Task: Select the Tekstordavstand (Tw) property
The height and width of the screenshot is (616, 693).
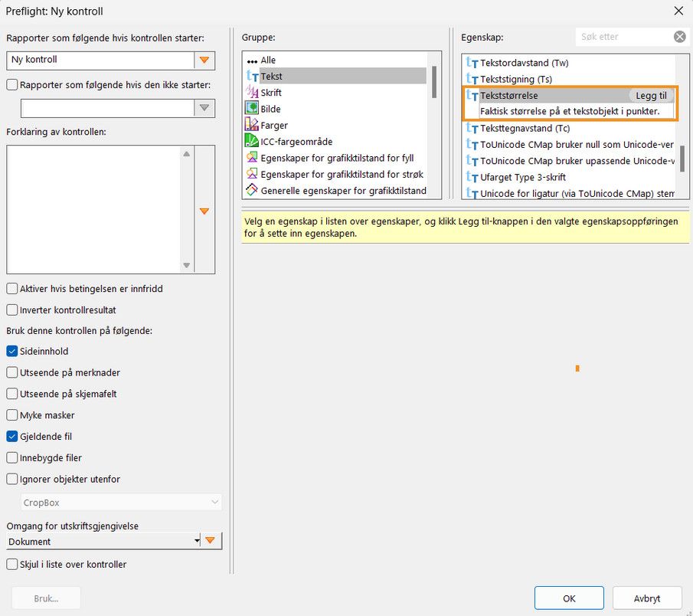Action: click(525, 63)
